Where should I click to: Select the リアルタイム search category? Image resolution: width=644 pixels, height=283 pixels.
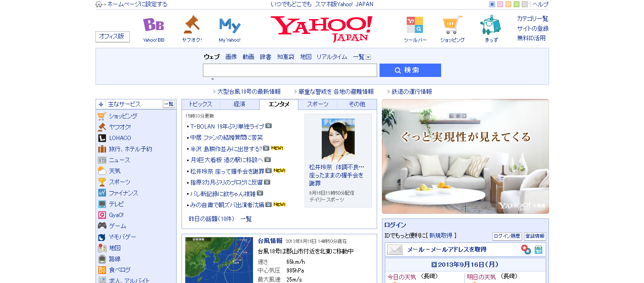[x=332, y=57]
